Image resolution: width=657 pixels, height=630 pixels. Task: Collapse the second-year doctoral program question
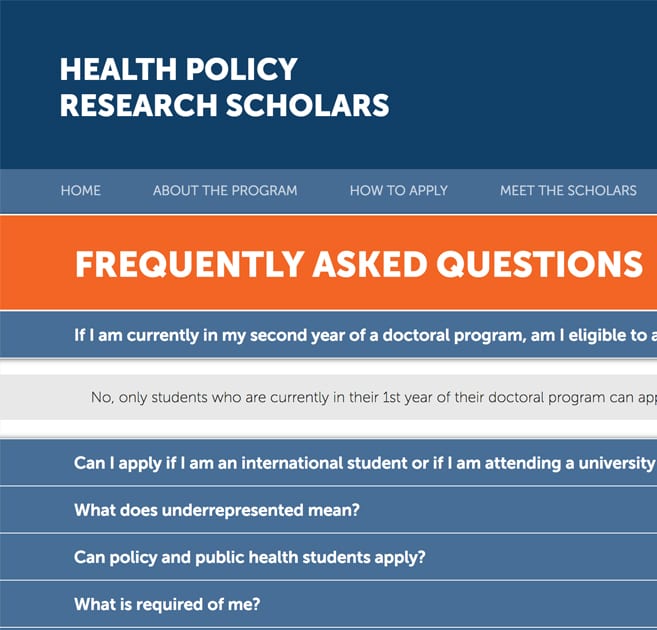pyautogui.click(x=328, y=335)
